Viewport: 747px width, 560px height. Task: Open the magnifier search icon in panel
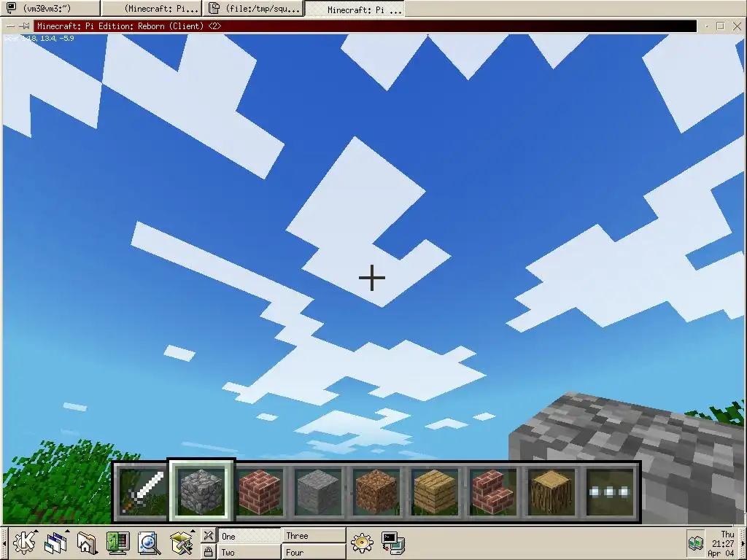click(x=149, y=542)
